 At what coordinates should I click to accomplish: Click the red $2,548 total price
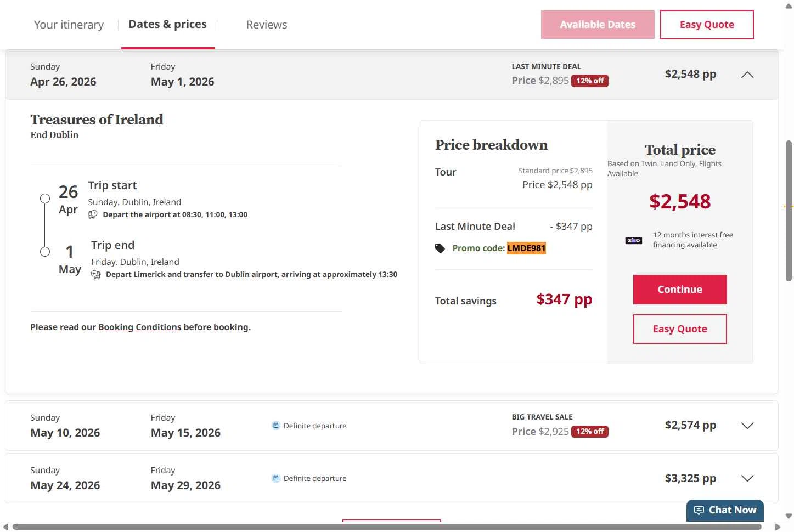point(680,201)
